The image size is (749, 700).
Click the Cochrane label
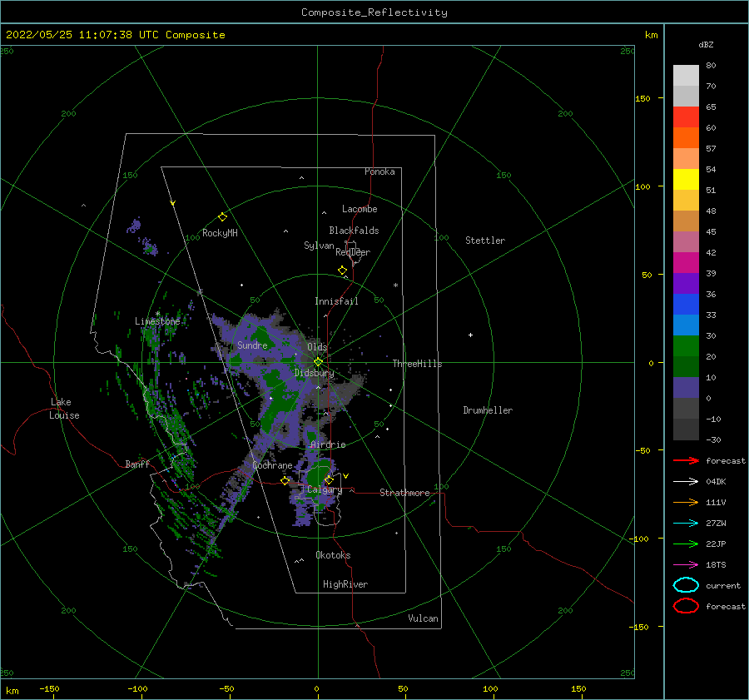click(x=272, y=465)
